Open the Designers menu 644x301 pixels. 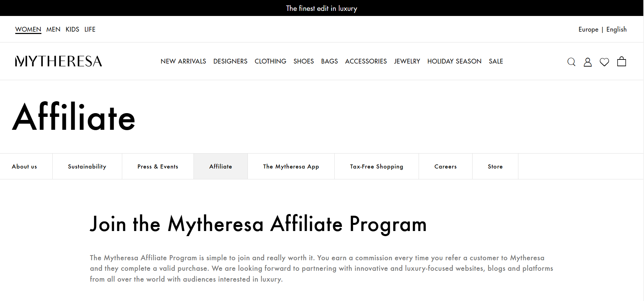point(231,61)
